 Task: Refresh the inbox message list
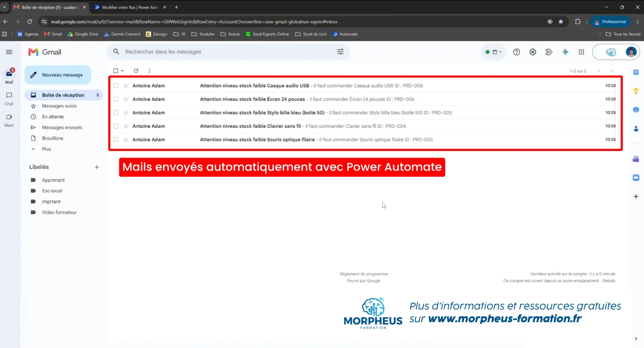pyautogui.click(x=136, y=71)
